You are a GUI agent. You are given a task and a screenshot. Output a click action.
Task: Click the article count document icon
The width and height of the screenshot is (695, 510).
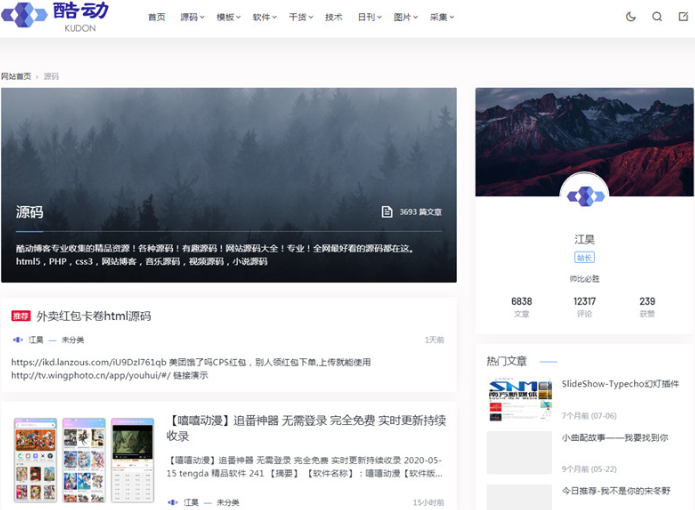pos(387,212)
